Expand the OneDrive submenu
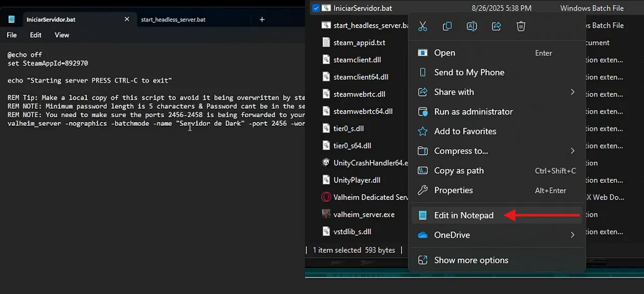 [572, 235]
